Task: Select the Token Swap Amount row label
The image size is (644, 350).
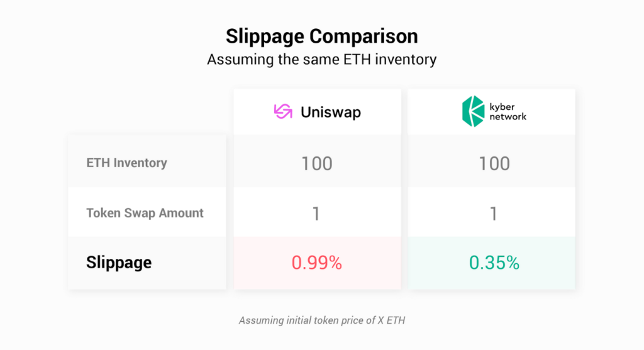Action: (x=145, y=213)
